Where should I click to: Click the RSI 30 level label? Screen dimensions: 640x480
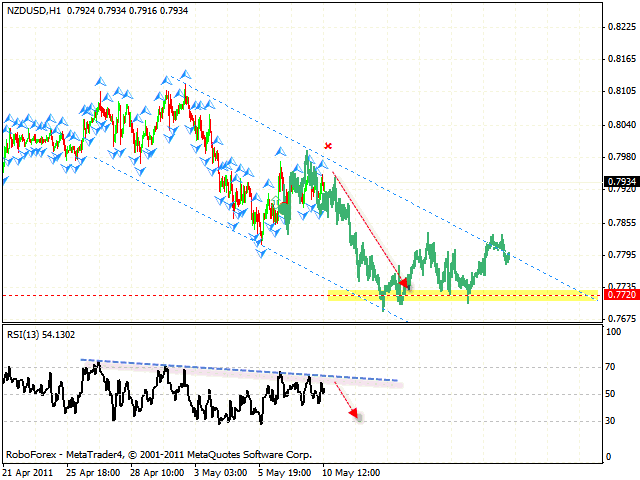611,420
